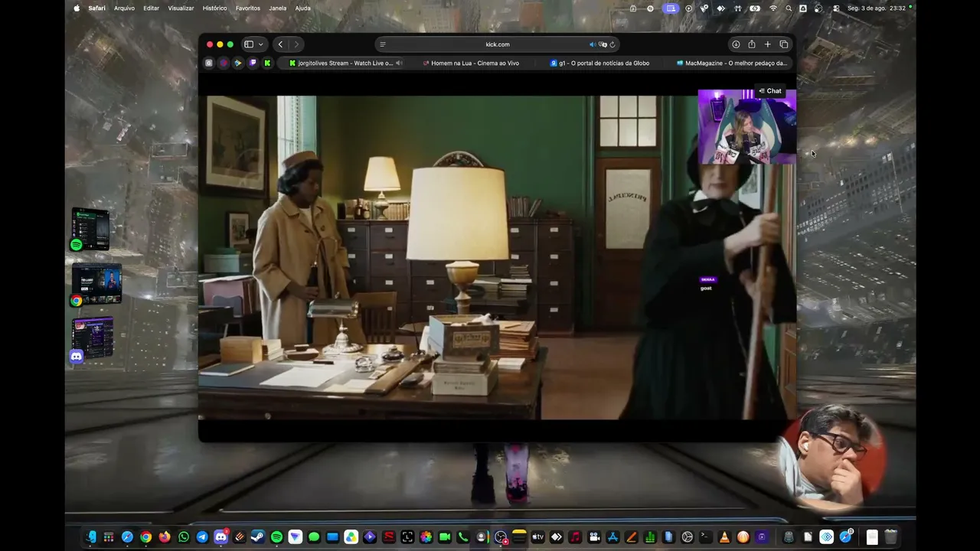Open the Safari sidebar
This screenshot has width=980, height=551.
point(249,44)
